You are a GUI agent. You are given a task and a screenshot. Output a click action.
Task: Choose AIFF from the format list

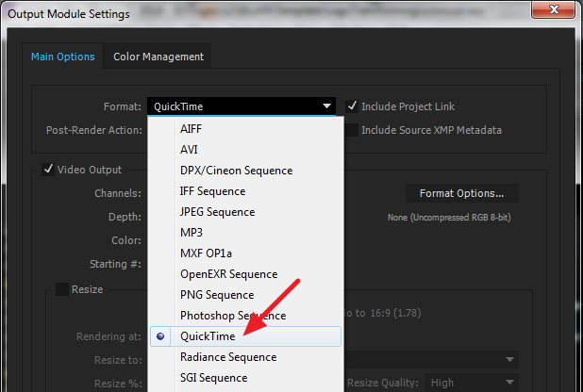click(191, 129)
